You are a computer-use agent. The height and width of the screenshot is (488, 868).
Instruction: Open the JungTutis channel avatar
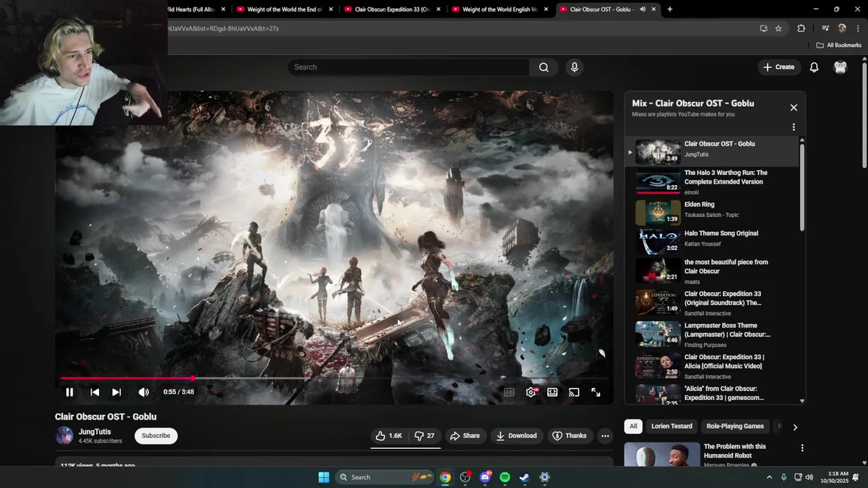tap(64, 436)
